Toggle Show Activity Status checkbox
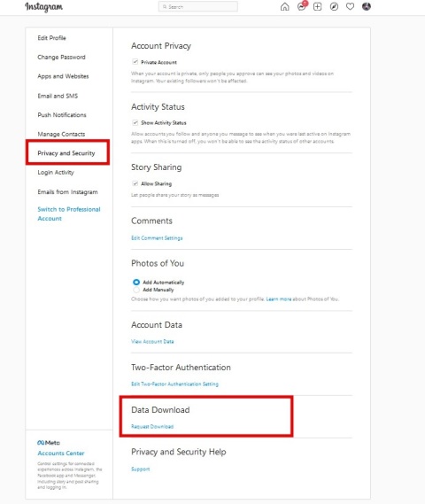Image resolution: width=425 pixels, height=504 pixels. [x=135, y=122]
